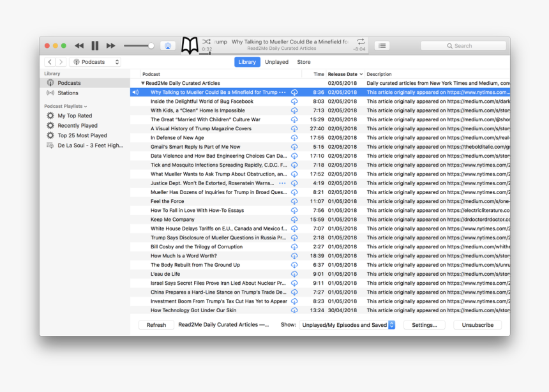Screen dimensions: 549x392
Task: Click the Search field
Action: pos(463,46)
